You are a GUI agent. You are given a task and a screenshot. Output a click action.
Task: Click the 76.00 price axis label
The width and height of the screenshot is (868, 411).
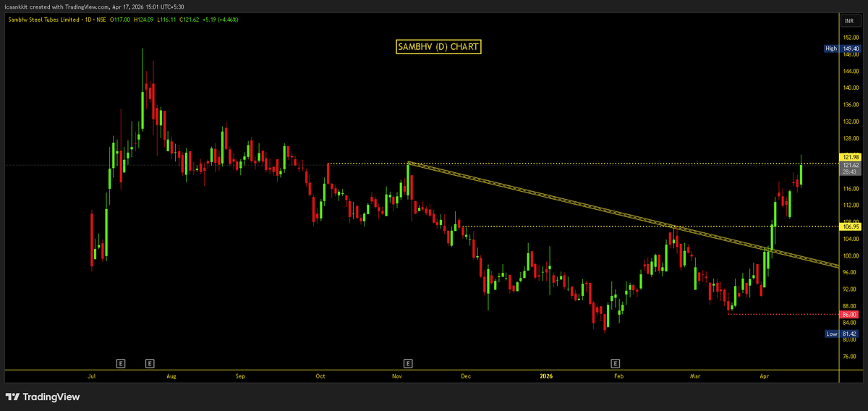(851, 356)
